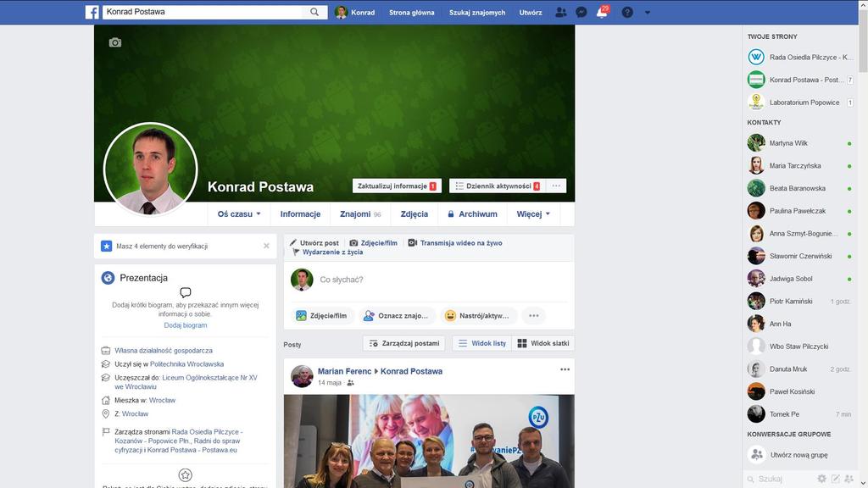Open Szukaj znajomych

pos(477,12)
